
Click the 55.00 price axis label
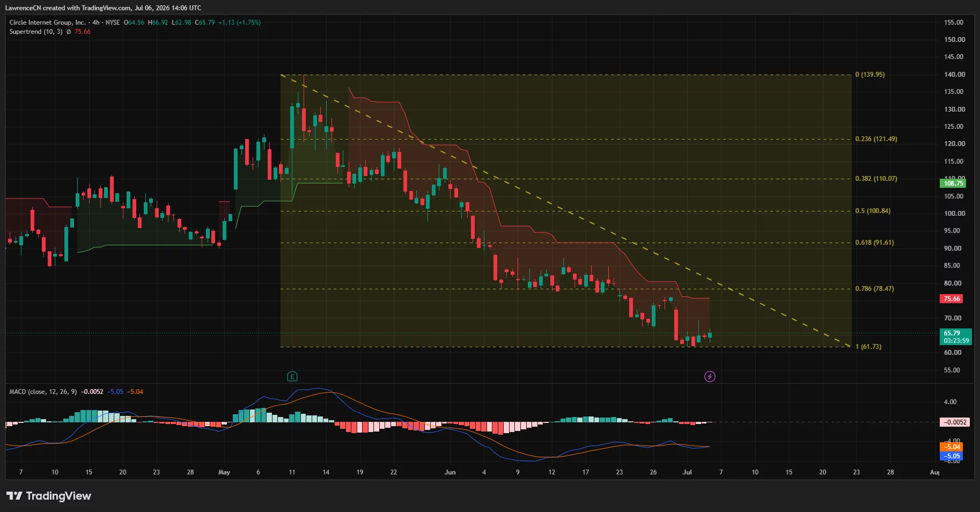[953, 370]
